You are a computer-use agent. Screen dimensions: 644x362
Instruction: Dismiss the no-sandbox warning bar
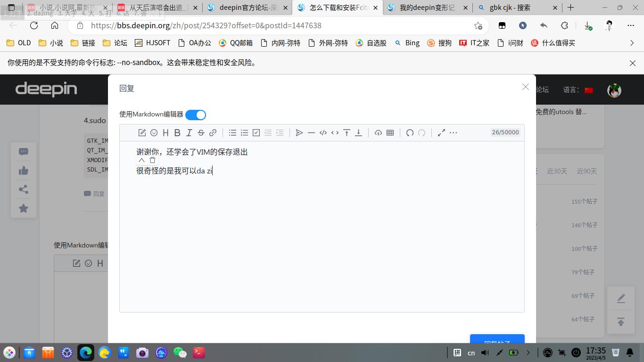tap(633, 63)
